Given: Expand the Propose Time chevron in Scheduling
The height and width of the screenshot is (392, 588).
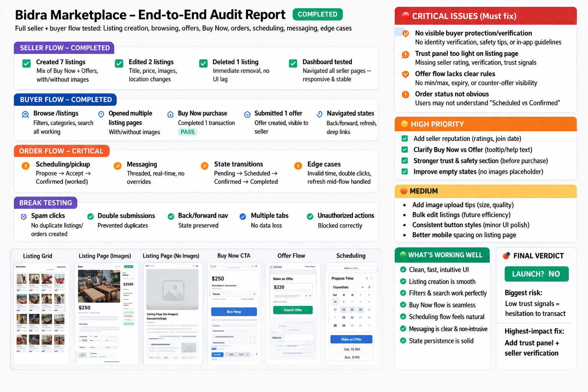Looking at the screenshot, I should pyautogui.click(x=367, y=278).
